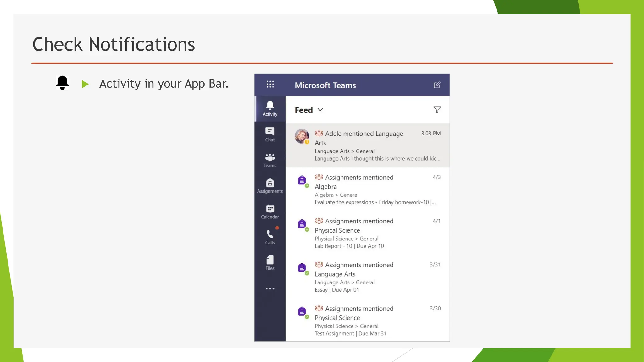Open Files in the sidebar
The width and height of the screenshot is (644, 362).
(270, 263)
